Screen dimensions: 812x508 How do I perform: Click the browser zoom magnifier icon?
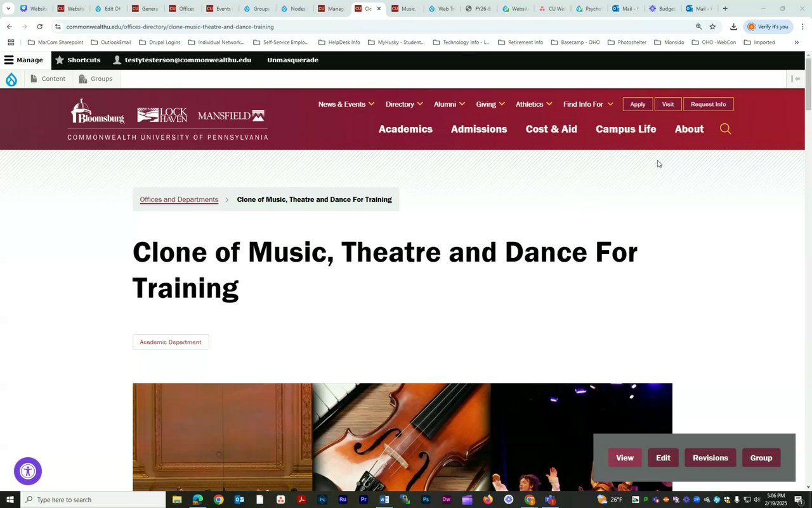click(698, 27)
